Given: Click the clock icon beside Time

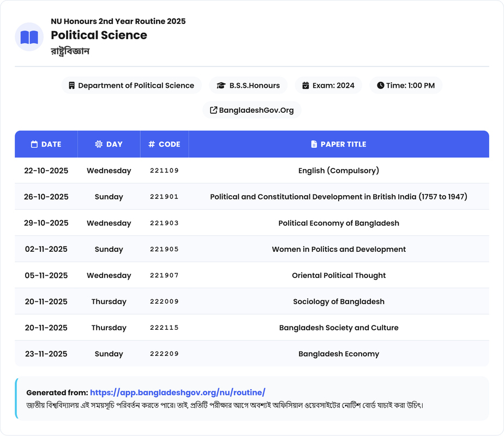Looking at the screenshot, I should click(x=380, y=86).
